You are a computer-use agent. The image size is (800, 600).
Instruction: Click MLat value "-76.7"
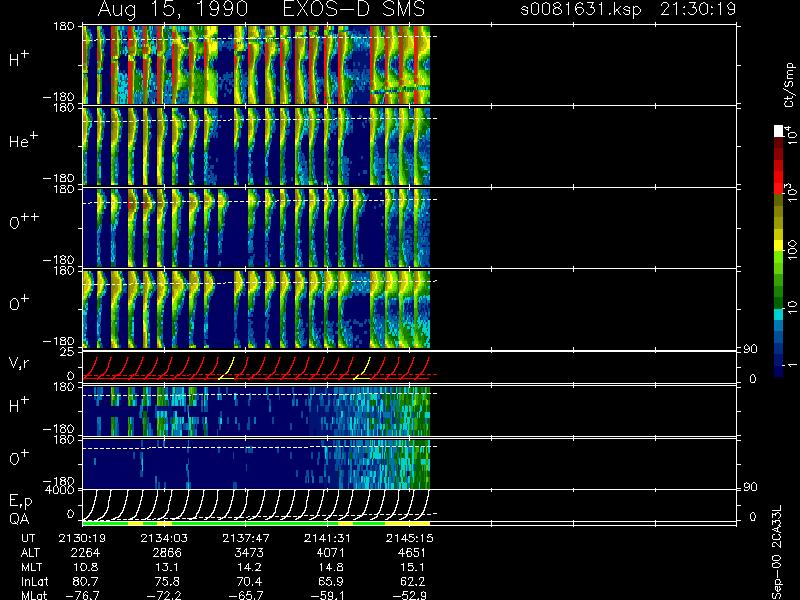(82, 595)
